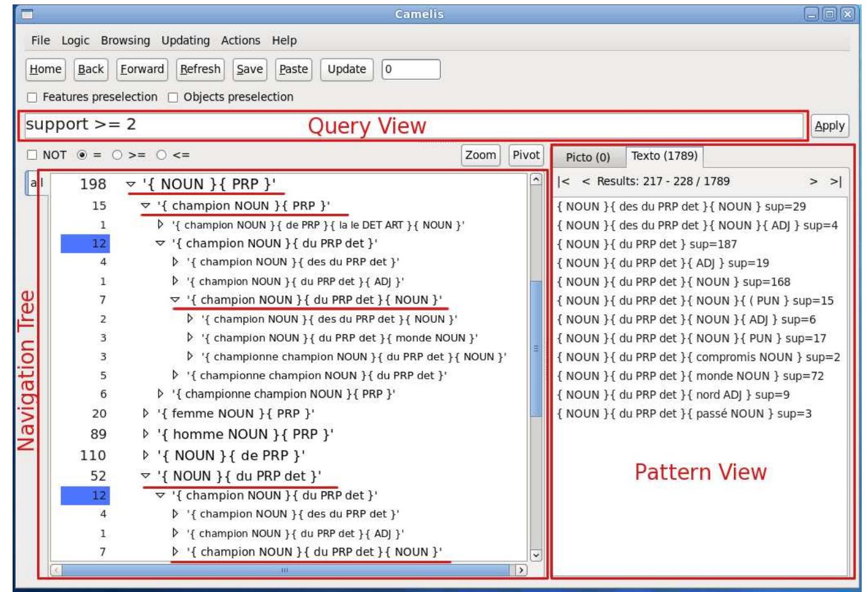
Task: Advance to the next results page
Action: (813, 182)
